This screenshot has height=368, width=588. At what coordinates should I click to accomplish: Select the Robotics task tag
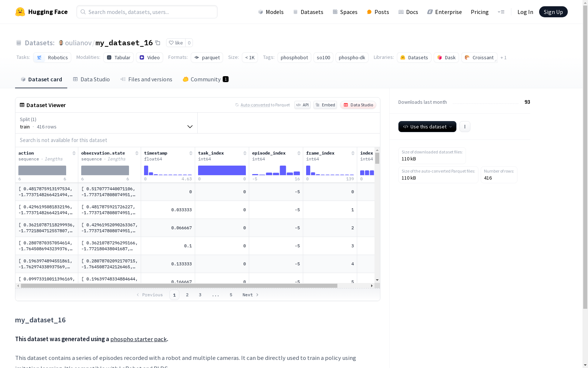(52, 57)
